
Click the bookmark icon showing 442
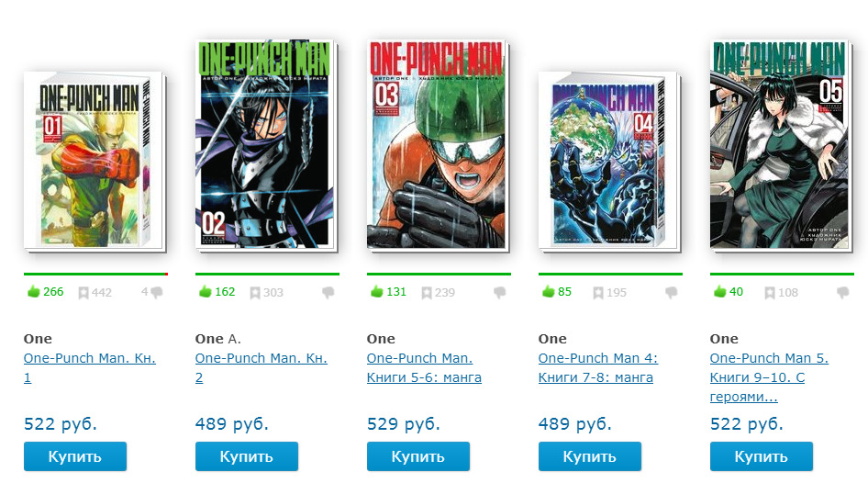tap(83, 292)
